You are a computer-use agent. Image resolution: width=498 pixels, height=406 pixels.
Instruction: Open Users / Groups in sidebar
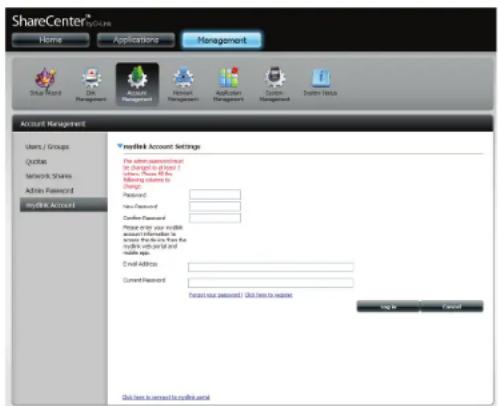[x=47, y=147]
